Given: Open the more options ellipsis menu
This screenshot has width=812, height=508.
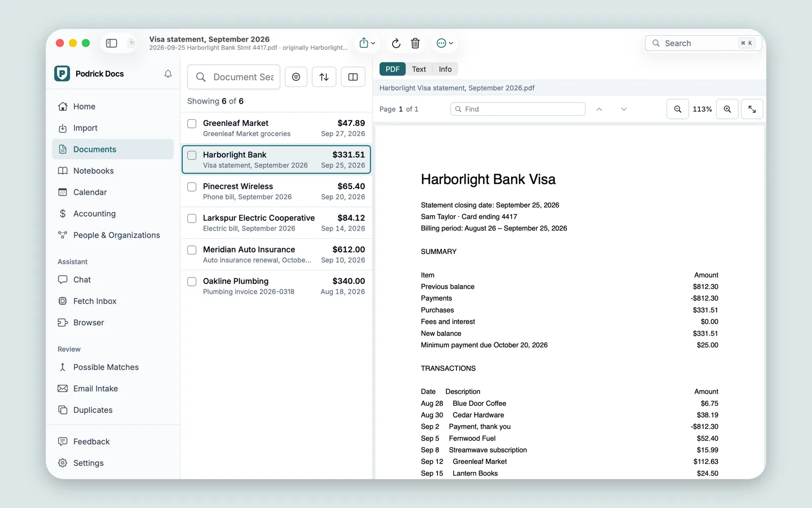Looking at the screenshot, I should [x=445, y=43].
